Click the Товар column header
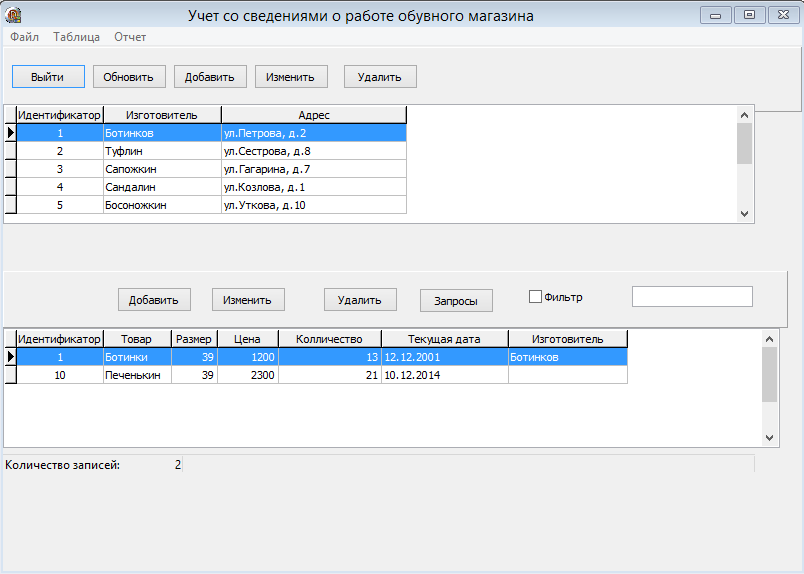 coord(137,339)
